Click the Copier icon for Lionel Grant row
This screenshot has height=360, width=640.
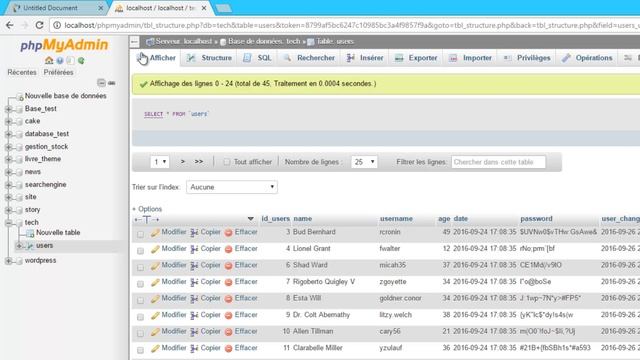click(x=194, y=249)
